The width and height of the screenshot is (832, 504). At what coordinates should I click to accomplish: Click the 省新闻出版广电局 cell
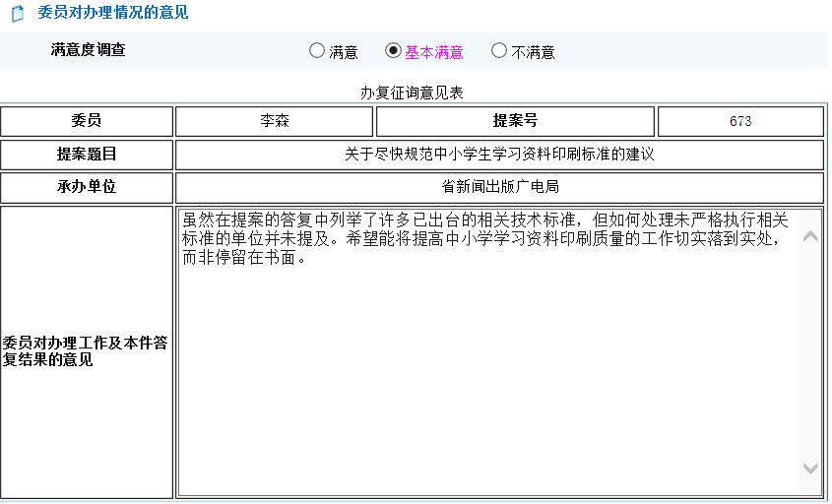pyautogui.click(x=499, y=187)
